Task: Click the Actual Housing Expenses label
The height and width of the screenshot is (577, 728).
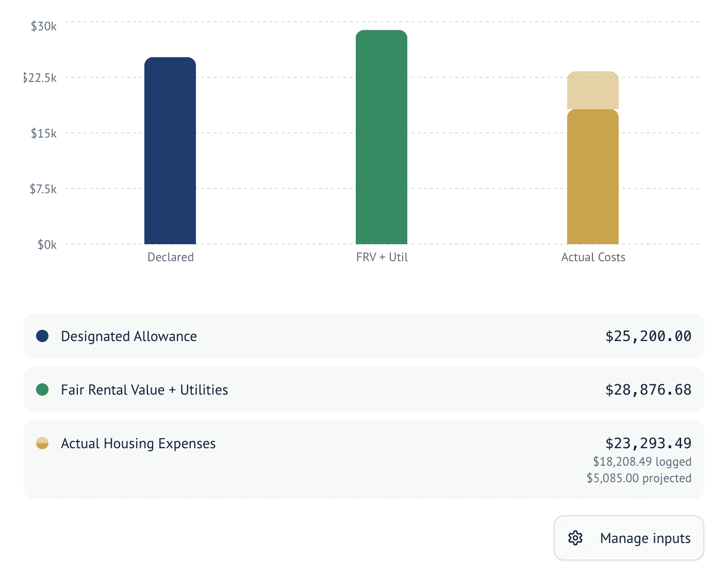Action: 138,444
